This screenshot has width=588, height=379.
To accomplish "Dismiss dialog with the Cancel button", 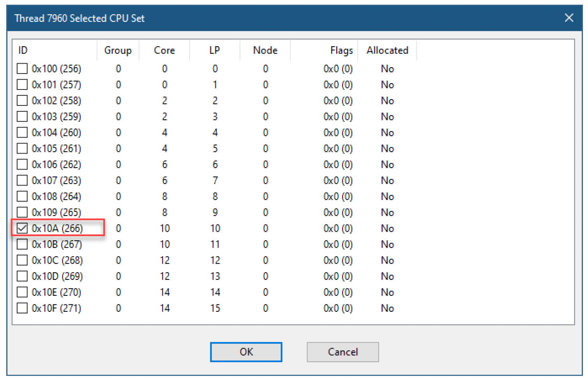I will coord(342,352).
